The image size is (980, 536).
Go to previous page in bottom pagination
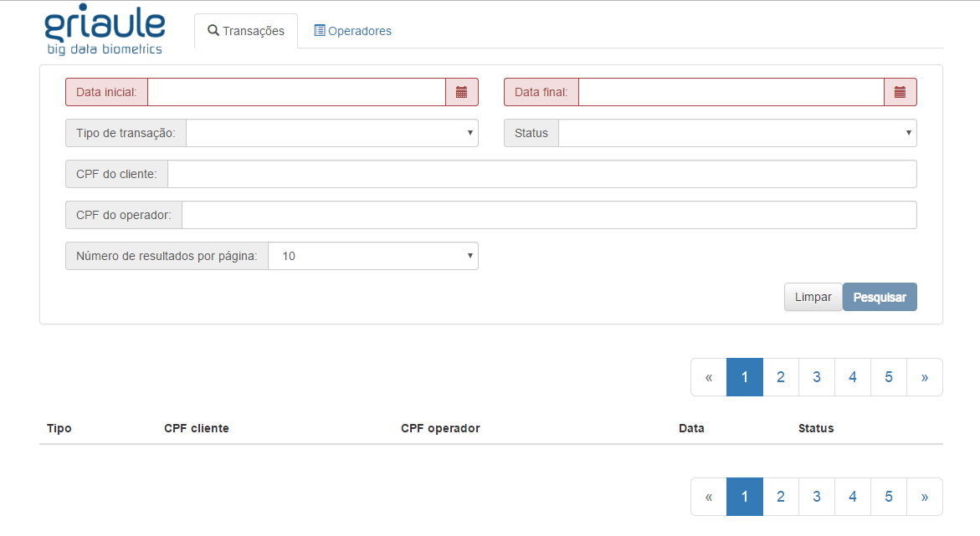point(709,497)
